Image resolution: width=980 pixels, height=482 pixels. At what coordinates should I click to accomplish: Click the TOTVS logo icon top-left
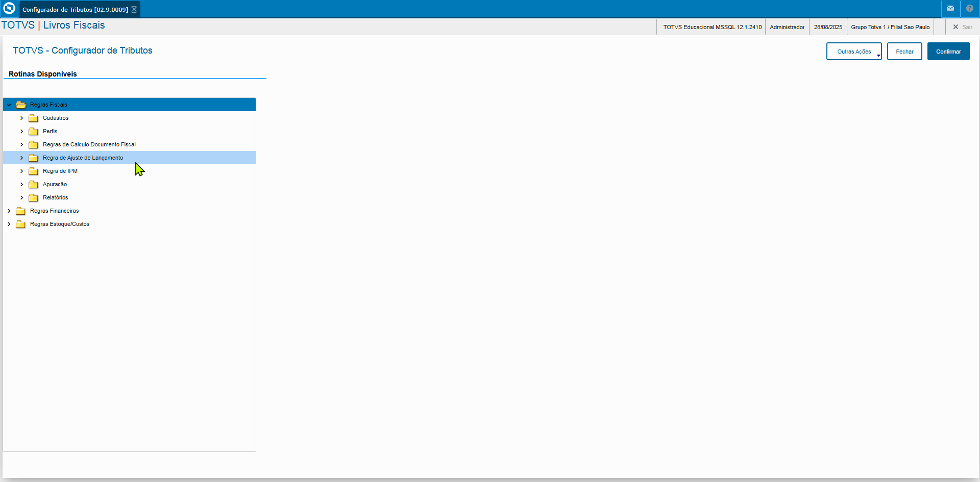9,8
